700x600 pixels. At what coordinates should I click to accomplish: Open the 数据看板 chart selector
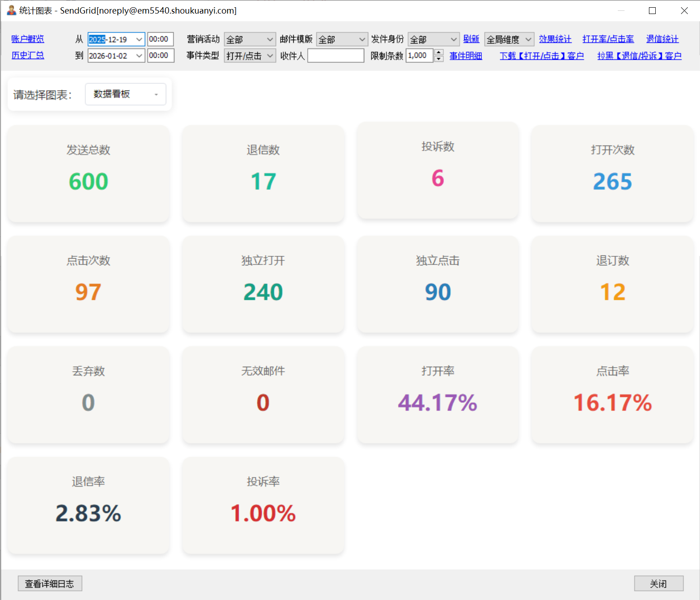125,94
